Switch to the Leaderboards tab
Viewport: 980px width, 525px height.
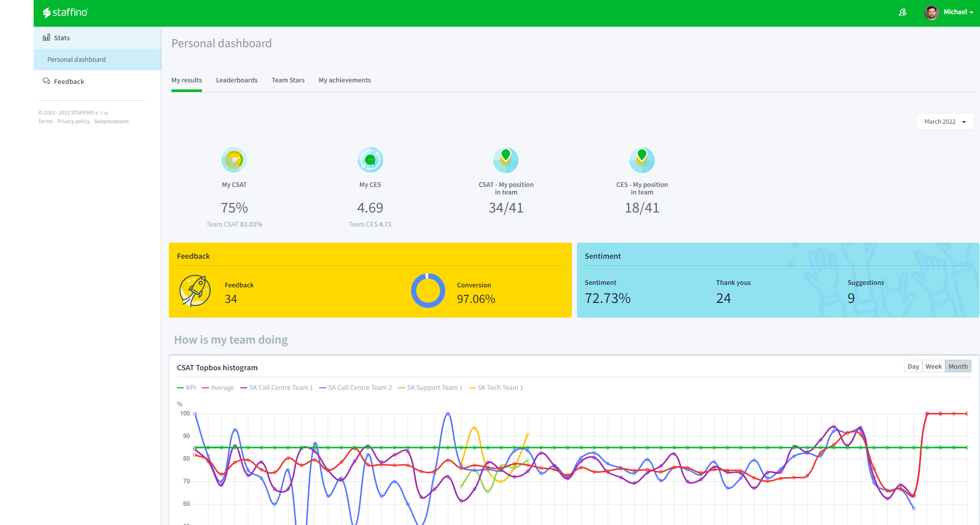(x=237, y=80)
